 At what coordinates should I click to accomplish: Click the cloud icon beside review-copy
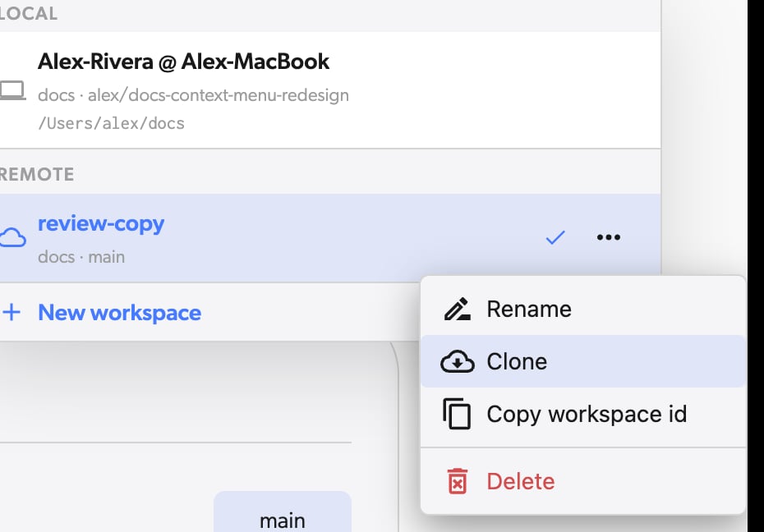coord(12,237)
